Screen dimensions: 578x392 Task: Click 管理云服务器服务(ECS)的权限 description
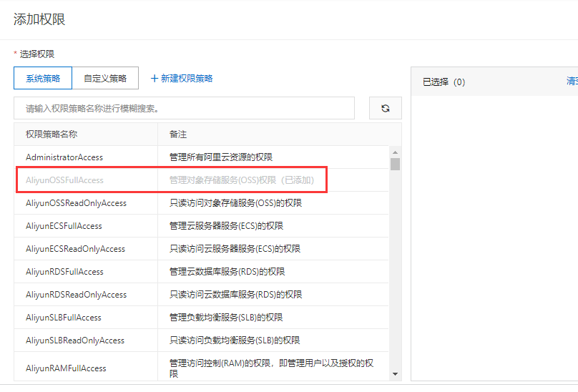[226, 225]
